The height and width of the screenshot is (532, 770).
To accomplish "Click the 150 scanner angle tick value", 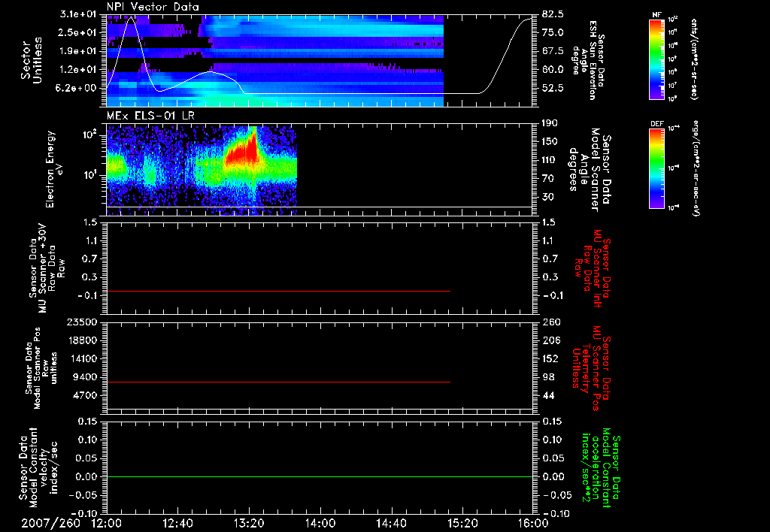I will point(550,142).
